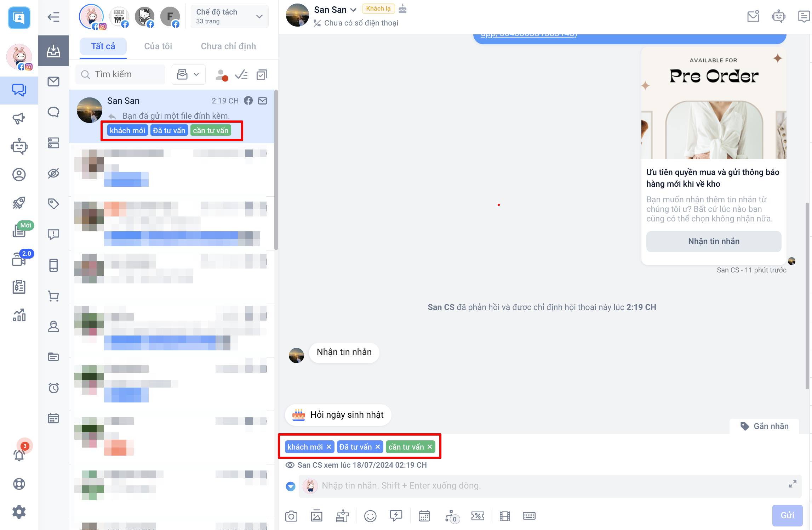Click the discount voucher icon

[478, 516]
